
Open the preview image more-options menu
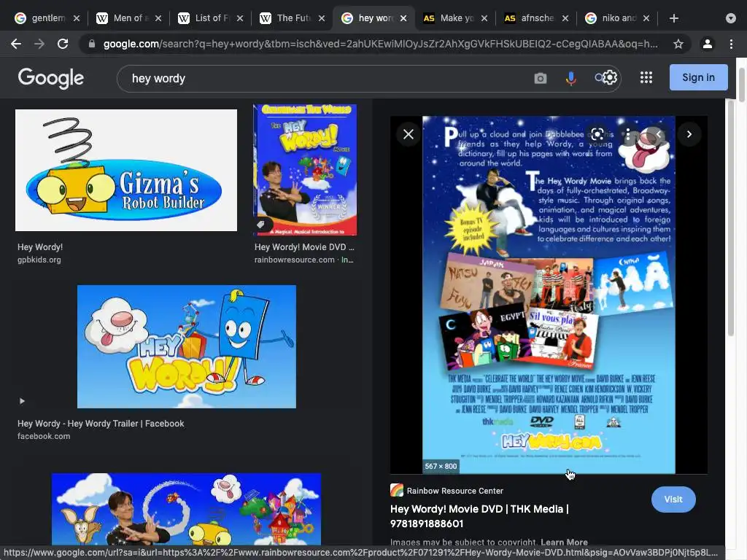click(x=628, y=134)
